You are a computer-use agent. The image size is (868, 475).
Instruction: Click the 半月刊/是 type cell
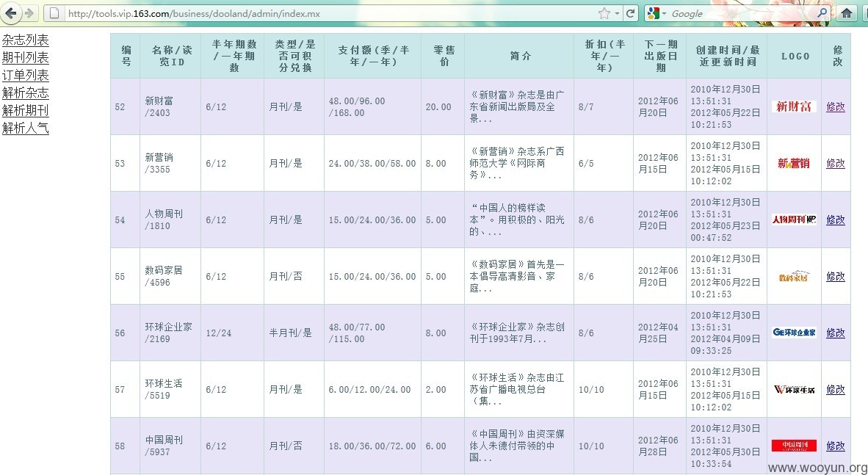[x=294, y=332]
